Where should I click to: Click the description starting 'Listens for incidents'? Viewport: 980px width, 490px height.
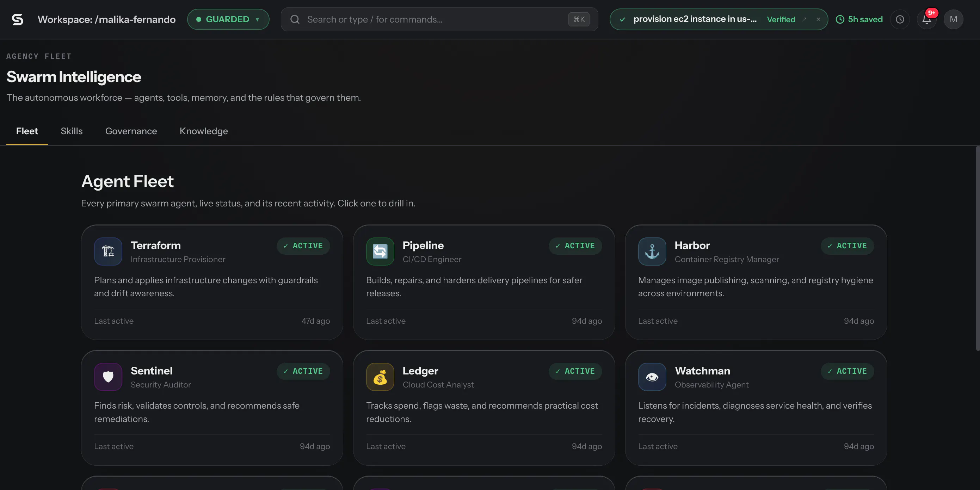pos(755,412)
